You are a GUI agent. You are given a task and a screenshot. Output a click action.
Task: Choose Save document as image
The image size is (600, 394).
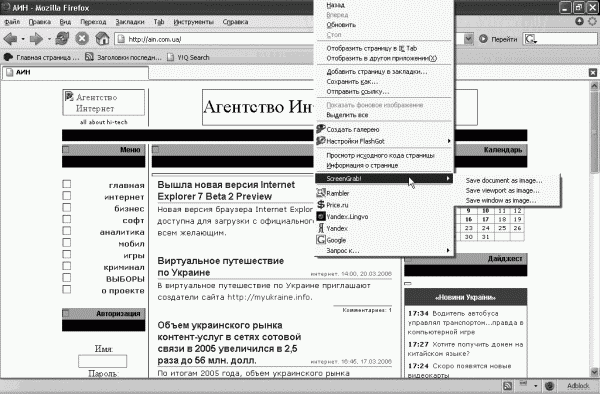[504, 181]
